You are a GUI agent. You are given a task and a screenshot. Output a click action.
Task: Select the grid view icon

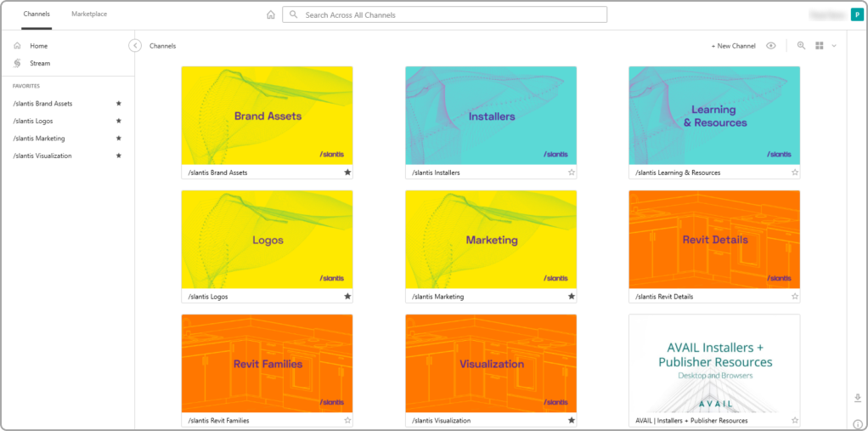pyautogui.click(x=820, y=45)
